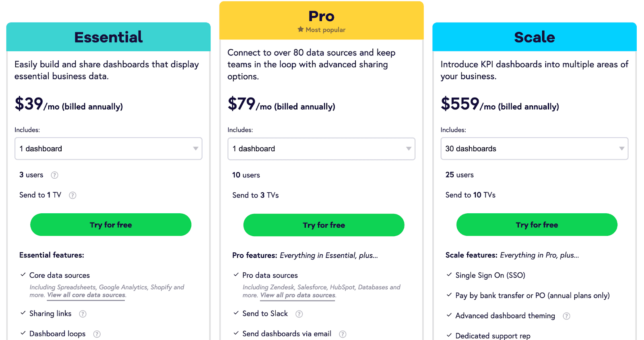Open View all core data sources link

click(86, 295)
